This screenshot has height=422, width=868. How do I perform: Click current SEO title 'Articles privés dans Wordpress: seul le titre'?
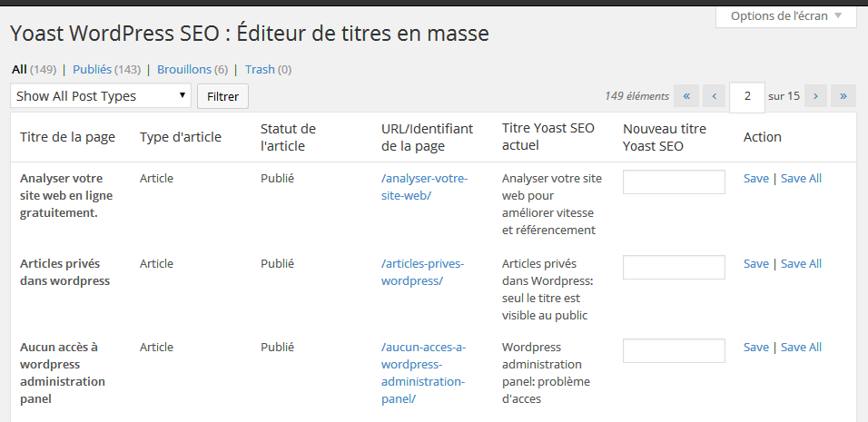(x=547, y=290)
